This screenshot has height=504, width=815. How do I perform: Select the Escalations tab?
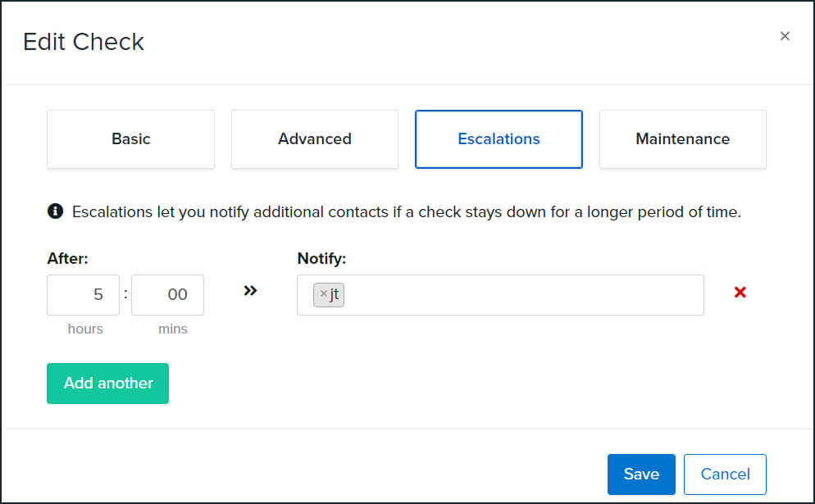point(499,138)
